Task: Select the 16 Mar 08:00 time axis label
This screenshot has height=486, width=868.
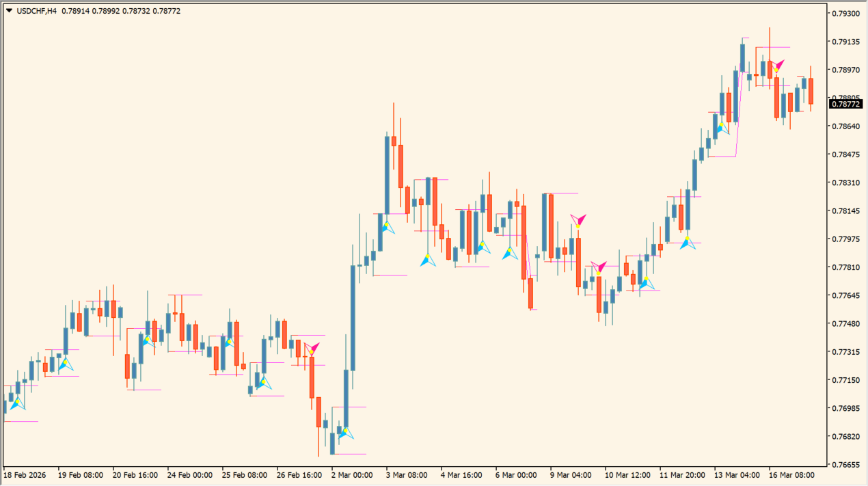Action: pos(791,475)
